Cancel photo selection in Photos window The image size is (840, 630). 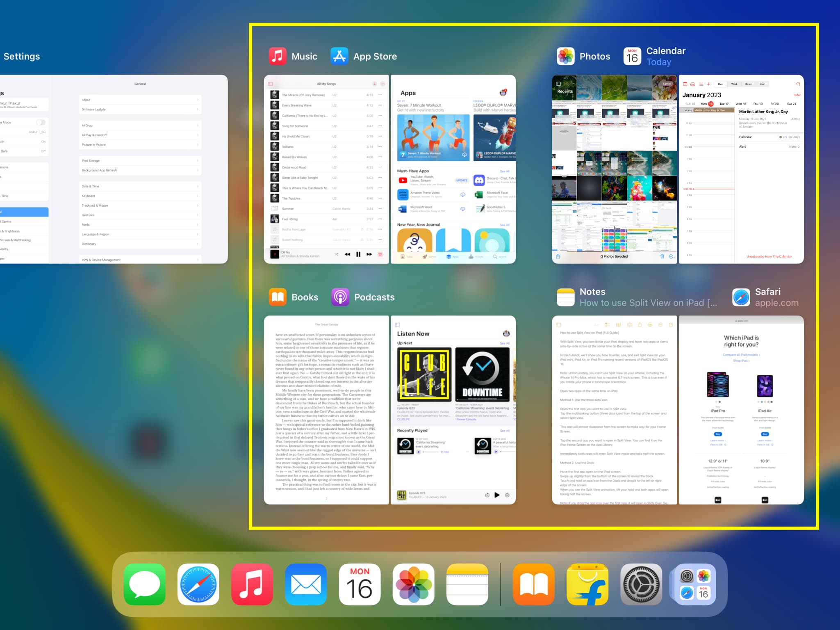pyautogui.click(x=667, y=84)
